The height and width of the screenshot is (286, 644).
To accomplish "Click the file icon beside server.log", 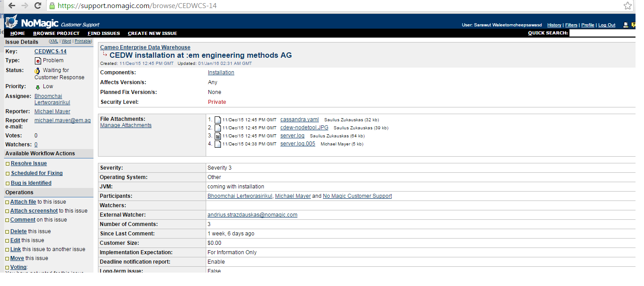I will [218, 136].
